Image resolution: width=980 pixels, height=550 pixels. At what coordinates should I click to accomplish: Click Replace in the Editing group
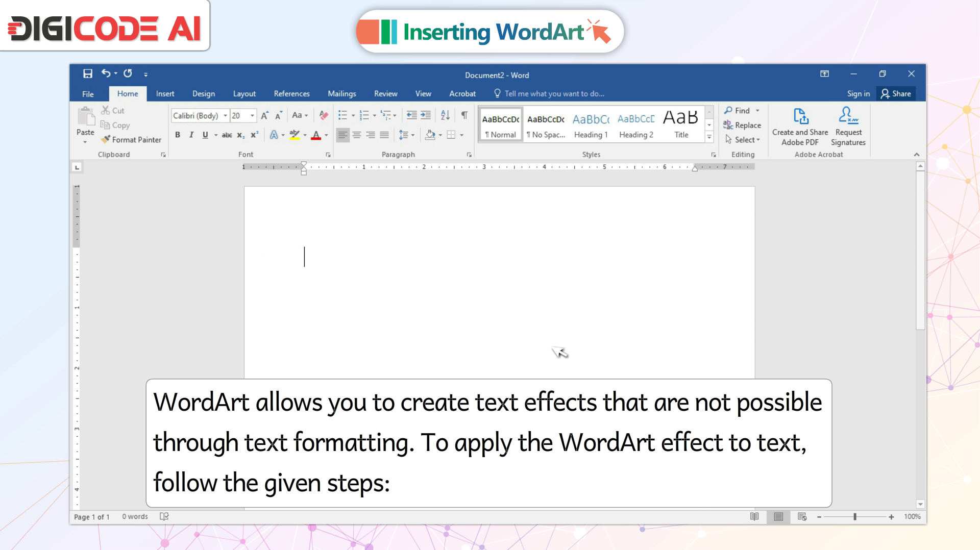742,125
